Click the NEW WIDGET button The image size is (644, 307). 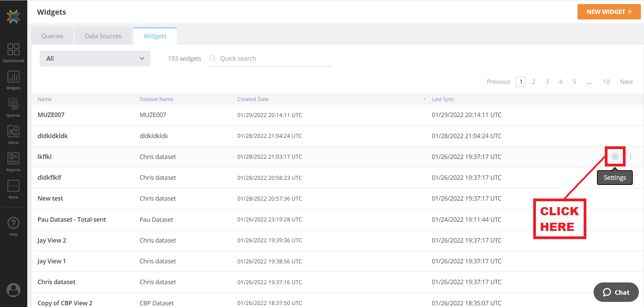[609, 12]
